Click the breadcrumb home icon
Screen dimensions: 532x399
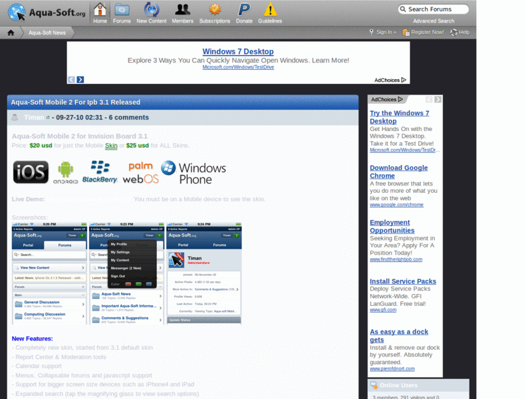pyautogui.click(x=11, y=33)
